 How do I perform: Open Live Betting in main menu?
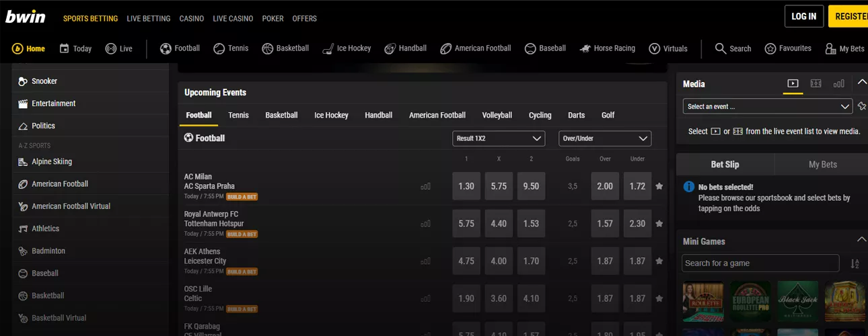(x=148, y=18)
